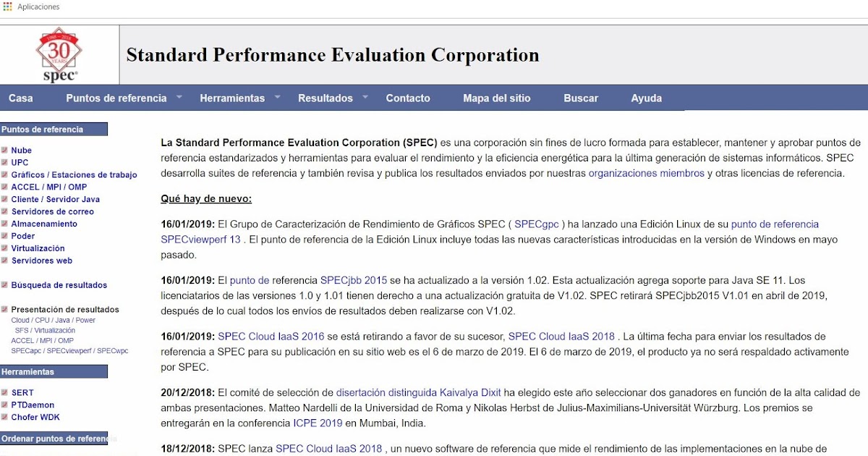Open the Chofer WDK link
The height and width of the screenshot is (456, 868).
(x=35, y=418)
